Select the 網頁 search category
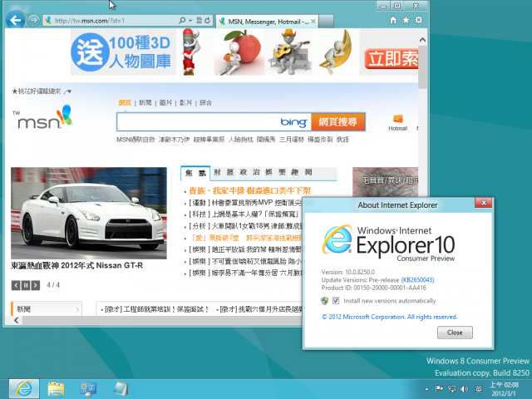532x399 pixels. [125, 102]
